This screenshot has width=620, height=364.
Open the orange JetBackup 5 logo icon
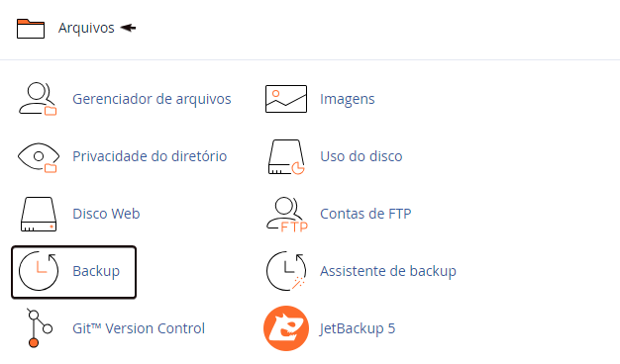(x=286, y=328)
